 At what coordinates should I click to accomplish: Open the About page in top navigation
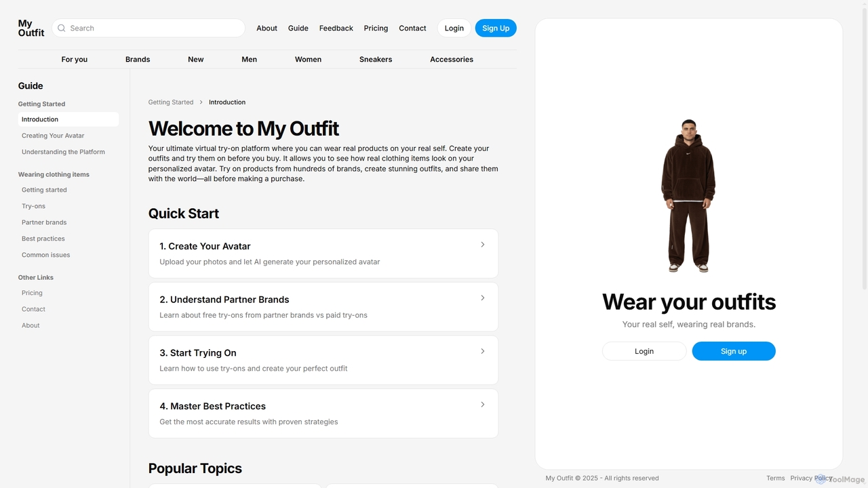click(267, 28)
